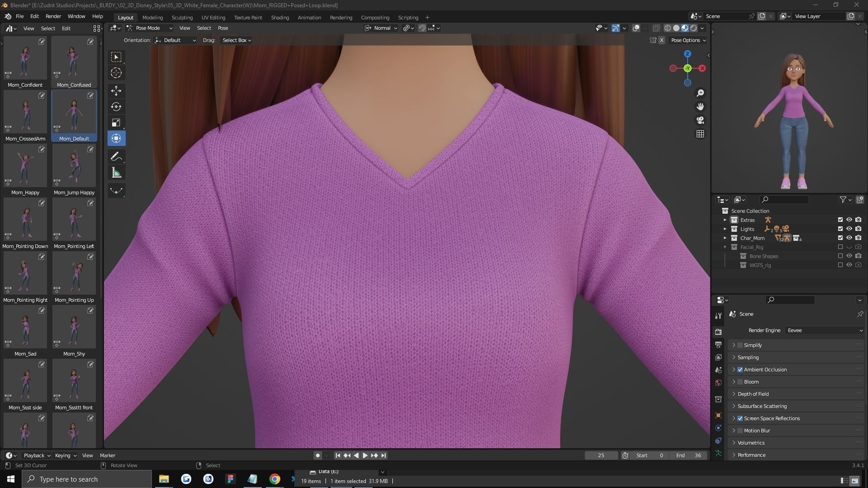Switch to wireframe viewport shading
The width and height of the screenshot is (868, 488).
pyautogui.click(x=667, y=28)
